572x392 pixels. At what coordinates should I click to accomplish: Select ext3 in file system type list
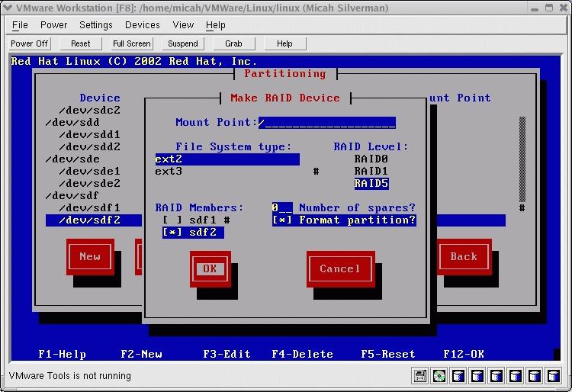pyautogui.click(x=169, y=171)
